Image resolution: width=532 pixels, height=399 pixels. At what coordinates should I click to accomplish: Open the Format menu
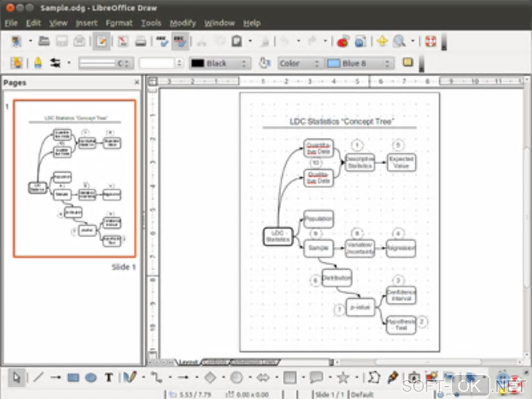point(119,23)
